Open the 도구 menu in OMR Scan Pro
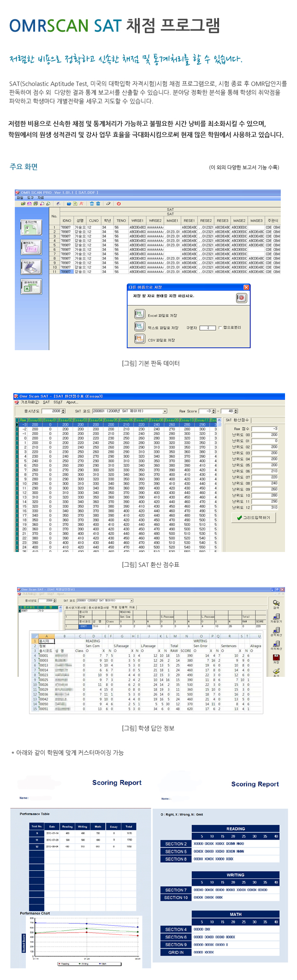This screenshot has width=297, height=980. [30, 198]
